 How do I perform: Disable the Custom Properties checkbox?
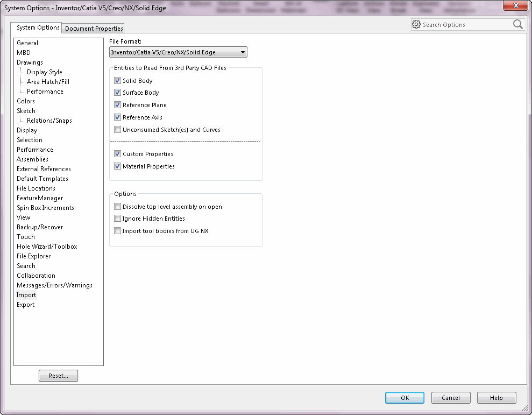(117, 154)
